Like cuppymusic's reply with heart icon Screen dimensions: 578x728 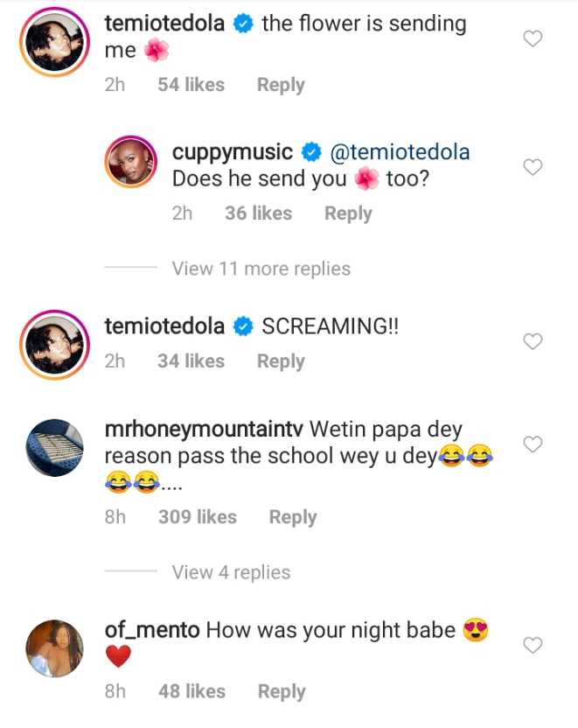click(533, 166)
